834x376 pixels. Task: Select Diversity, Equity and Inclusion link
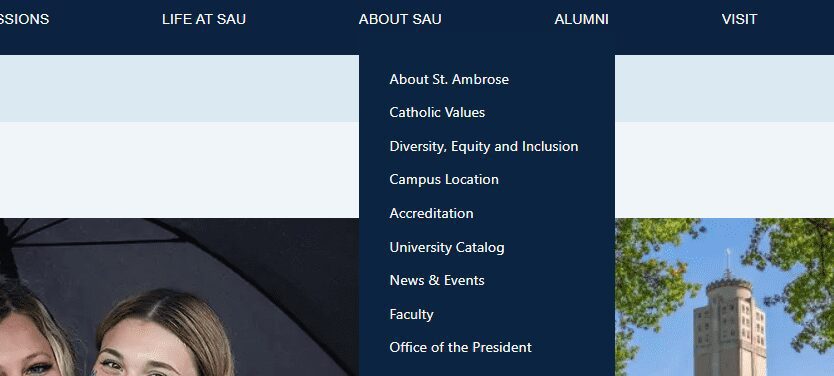click(483, 146)
